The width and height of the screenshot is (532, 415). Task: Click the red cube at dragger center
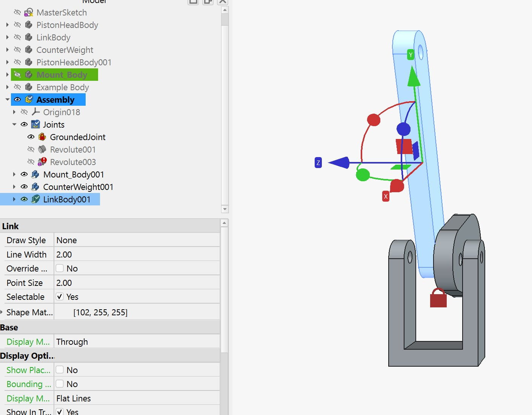coord(404,147)
